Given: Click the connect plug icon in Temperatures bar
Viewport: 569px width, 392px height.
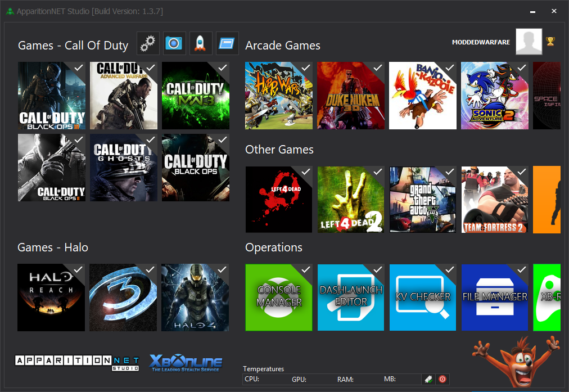Looking at the screenshot, I should tap(428, 379).
